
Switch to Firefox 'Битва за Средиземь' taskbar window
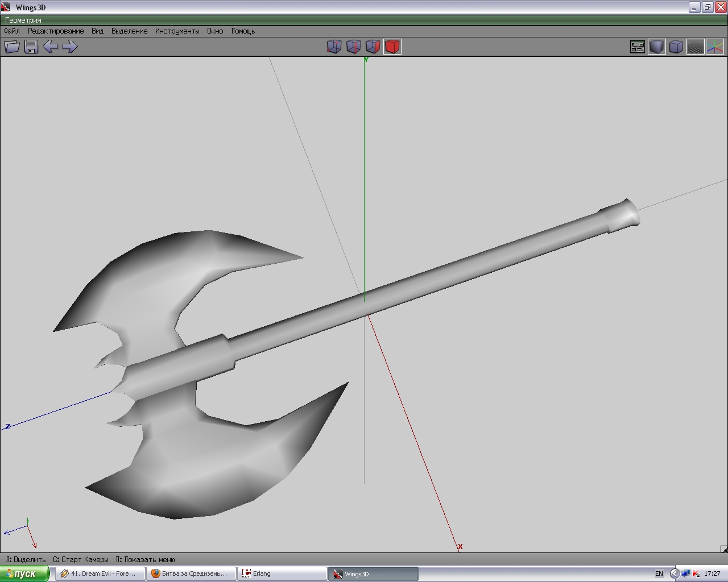pos(191,573)
